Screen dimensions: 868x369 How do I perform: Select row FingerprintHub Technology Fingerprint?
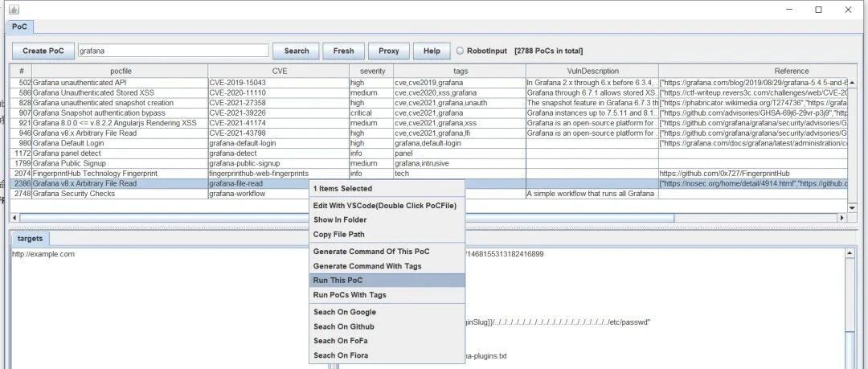pos(429,174)
